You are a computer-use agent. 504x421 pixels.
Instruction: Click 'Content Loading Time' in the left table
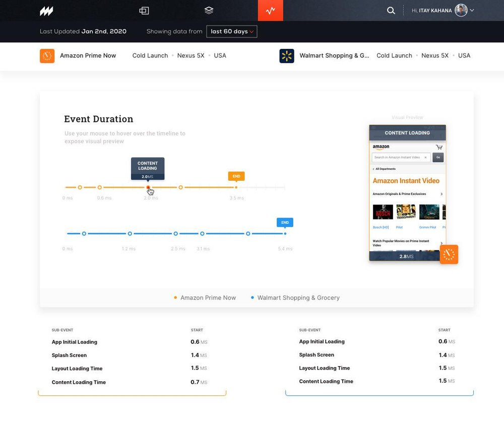79,382
